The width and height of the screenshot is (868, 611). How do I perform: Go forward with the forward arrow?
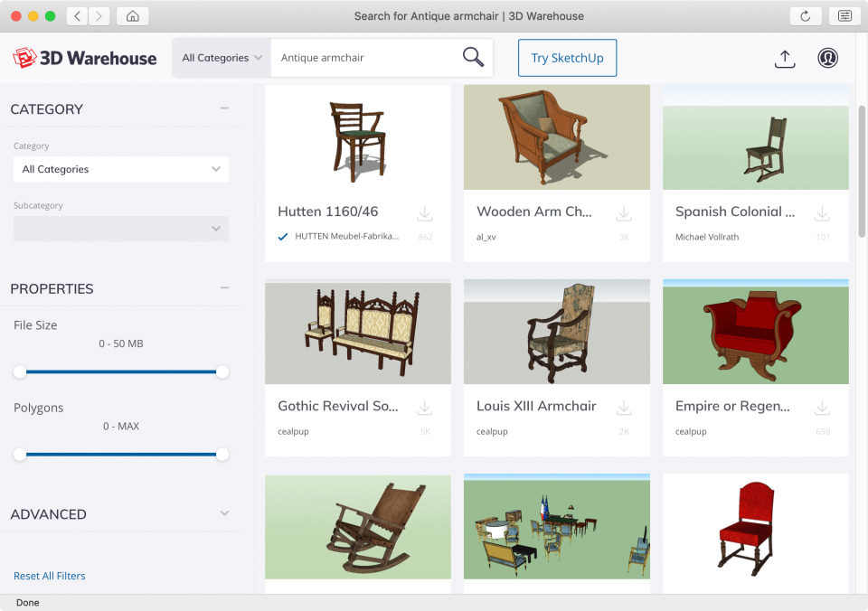[x=99, y=16]
